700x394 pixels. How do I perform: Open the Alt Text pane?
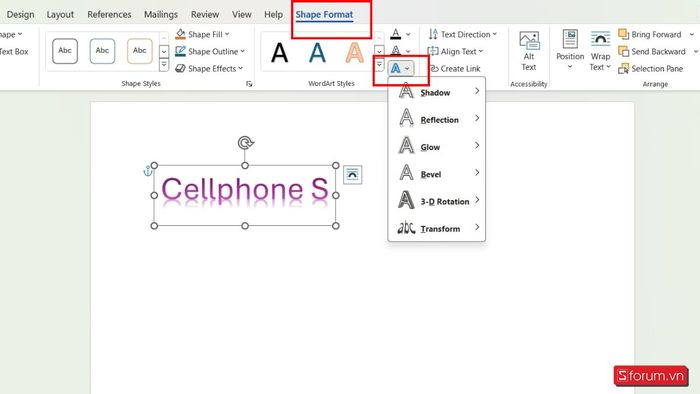click(529, 51)
